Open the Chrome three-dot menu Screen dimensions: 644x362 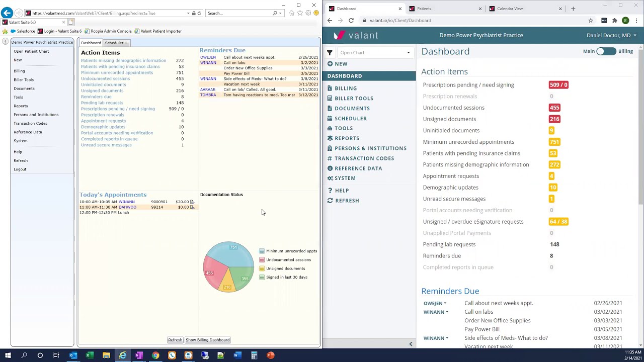pos(636,21)
